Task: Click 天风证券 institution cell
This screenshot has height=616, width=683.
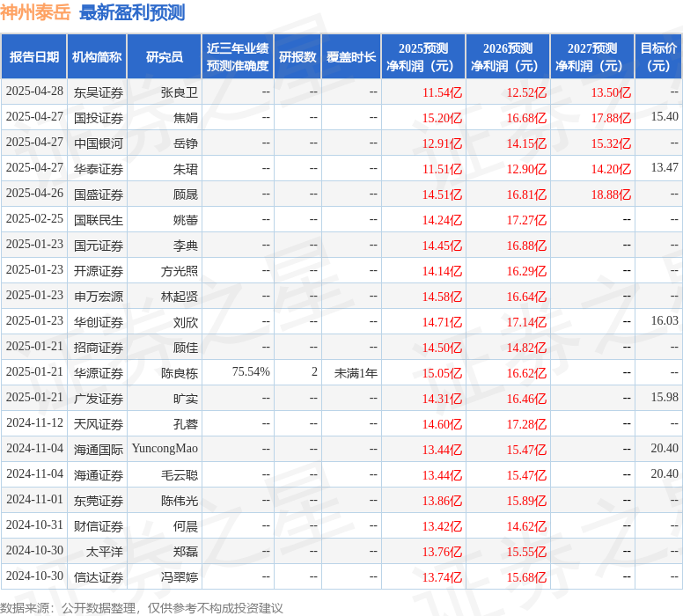Action: click(99, 424)
